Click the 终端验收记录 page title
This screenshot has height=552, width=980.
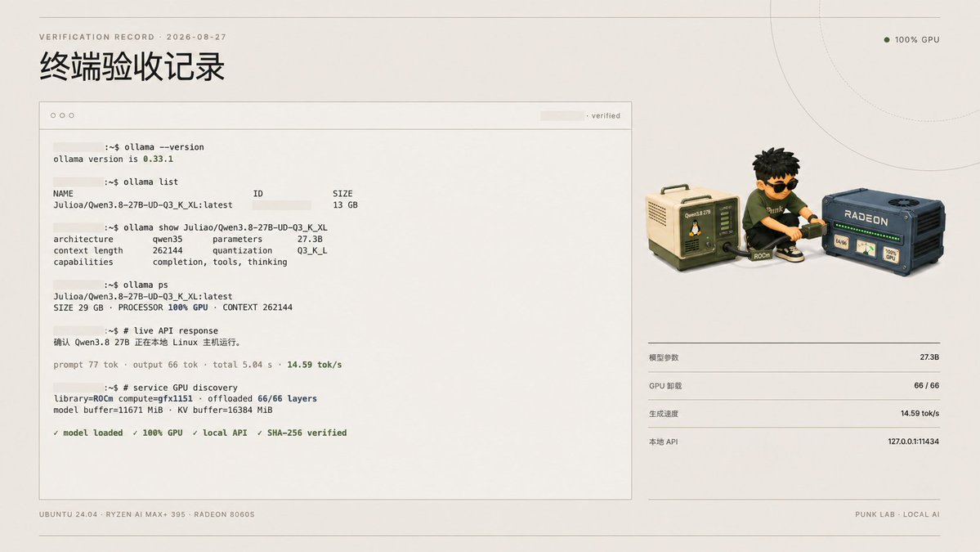(x=132, y=66)
